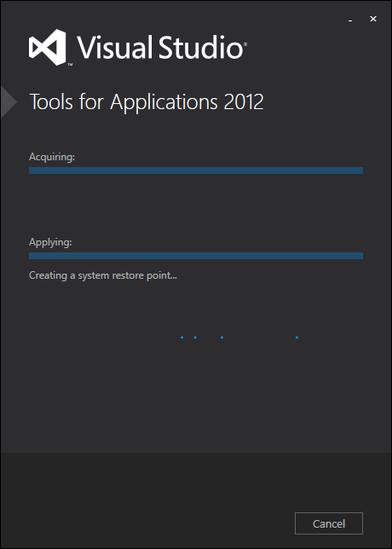This screenshot has width=392, height=549.
Task: Click the Visual Studio logo icon
Action: pos(48,47)
